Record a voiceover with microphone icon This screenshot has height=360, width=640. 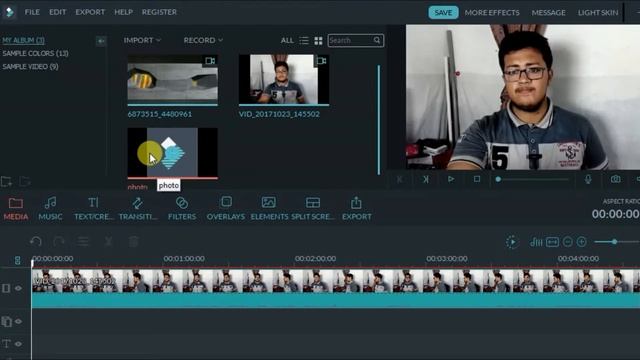point(588,179)
